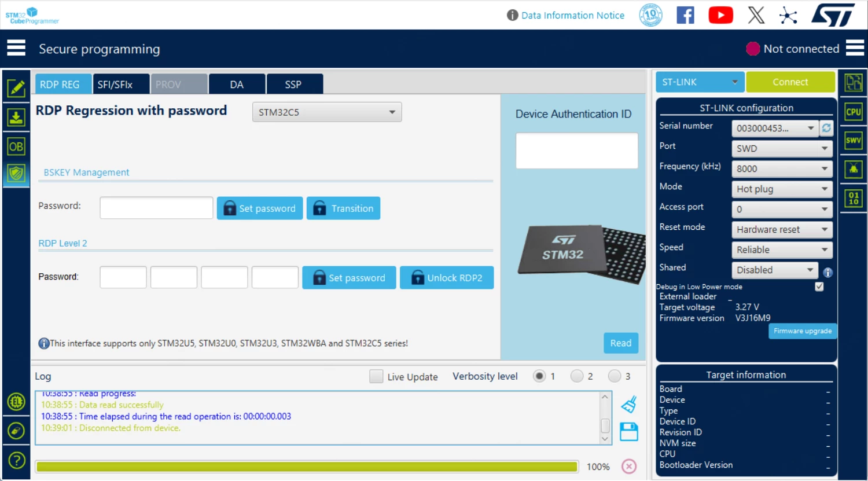Open the hamburger menu next to Not connected

(x=855, y=48)
